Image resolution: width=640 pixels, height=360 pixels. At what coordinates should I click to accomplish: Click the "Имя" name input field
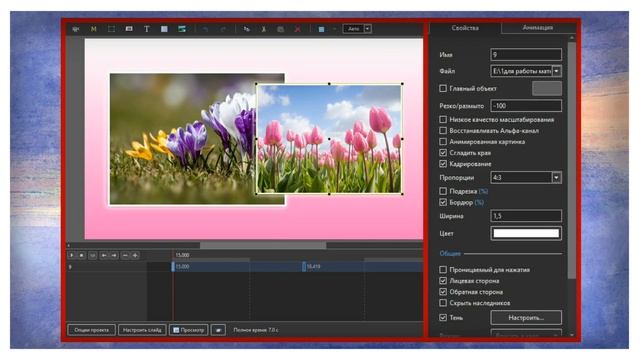pyautogui.click(x=526, y=54)
